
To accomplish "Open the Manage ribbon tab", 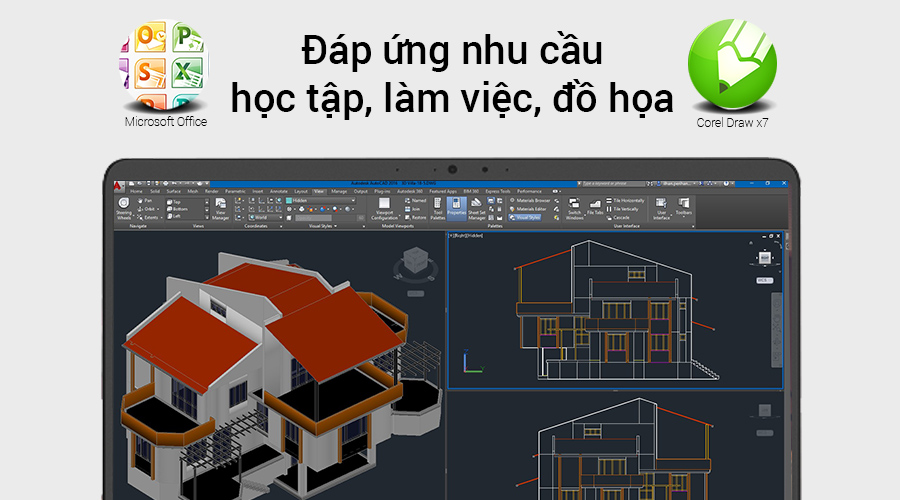I will tap(339, 191).
